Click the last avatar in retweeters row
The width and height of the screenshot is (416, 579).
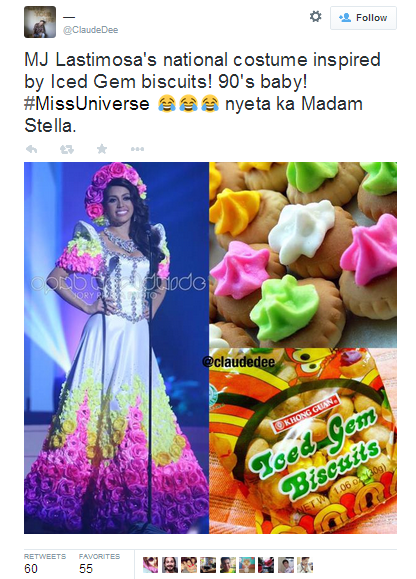coord(305,565)
